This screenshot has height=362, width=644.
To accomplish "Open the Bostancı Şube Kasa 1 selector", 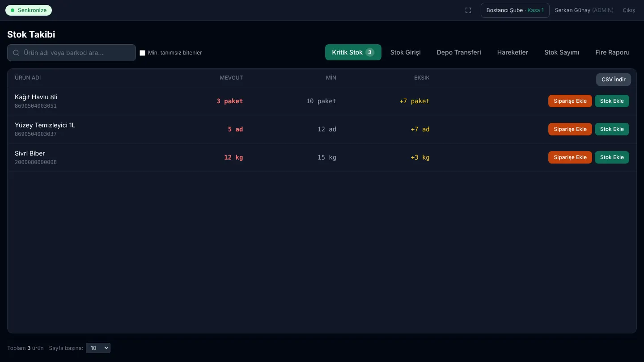I will 515,10.
